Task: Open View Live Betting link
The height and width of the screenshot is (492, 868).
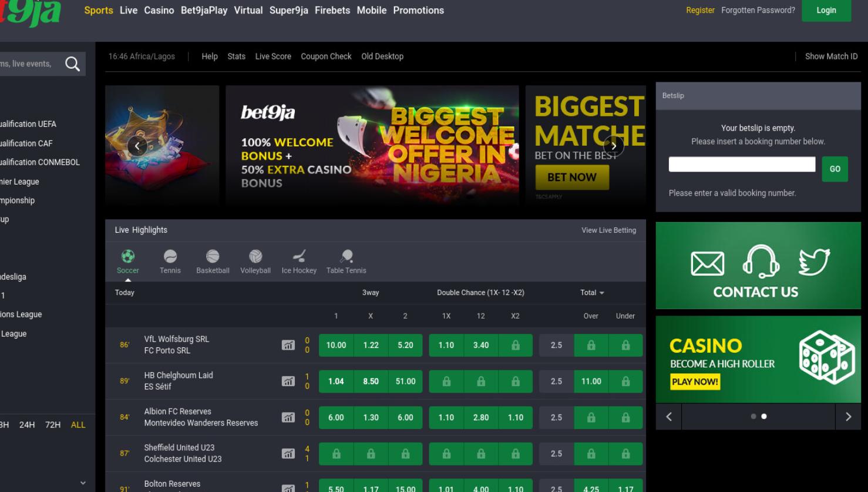Action: pyautogui.click(x=609, y=230)
